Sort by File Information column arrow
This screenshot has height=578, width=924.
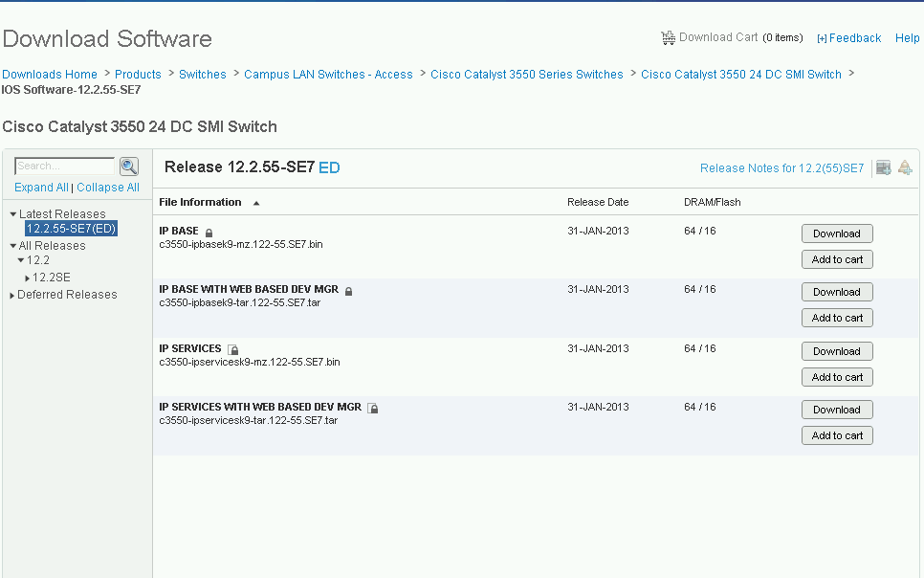pos(256,203)
